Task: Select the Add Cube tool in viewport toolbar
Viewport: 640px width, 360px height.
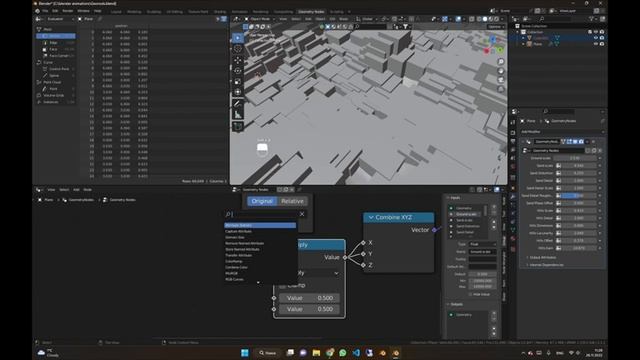Action: click(238, 127)
